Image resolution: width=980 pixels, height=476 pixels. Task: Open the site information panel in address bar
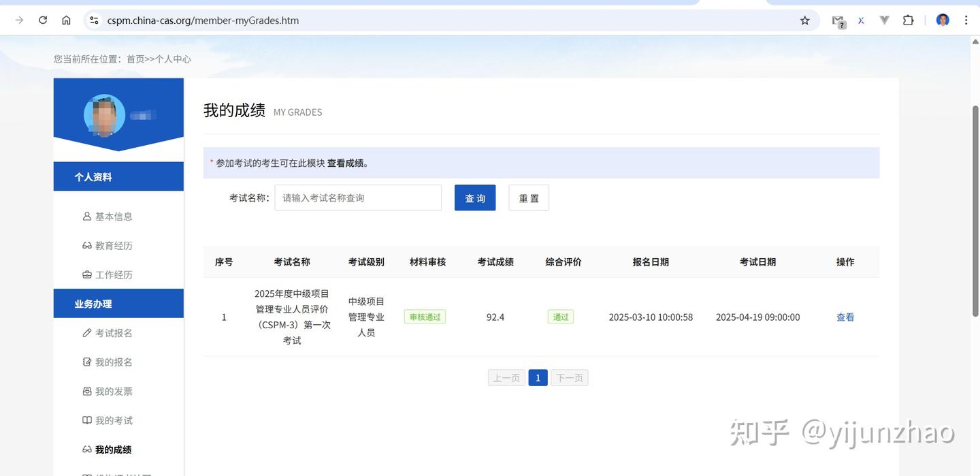pos(93,20)
